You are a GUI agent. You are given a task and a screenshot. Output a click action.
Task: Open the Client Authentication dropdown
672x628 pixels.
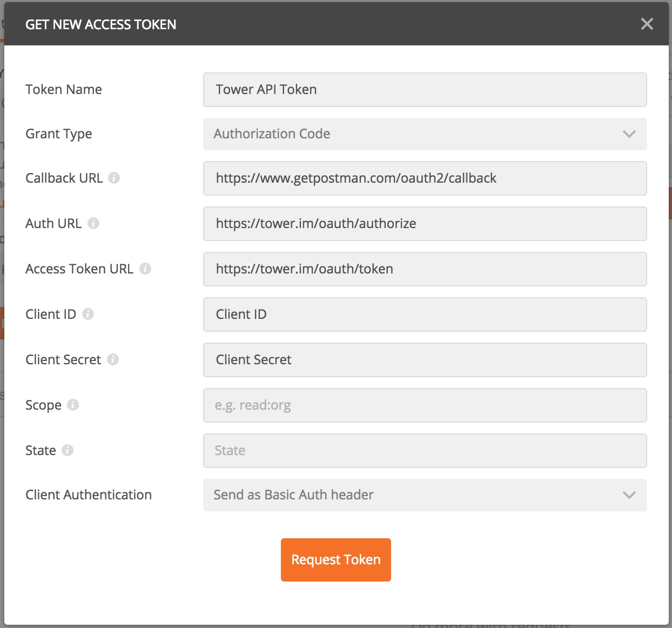425,495
